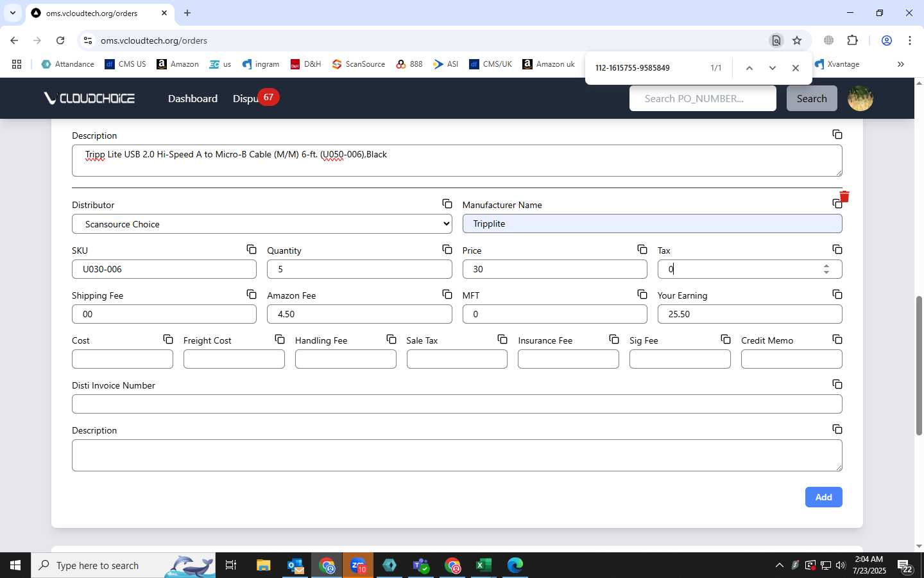Open the Xvantage bookmark
The height and width of the screenshot is (578, 924).
[x=837, y=64]
